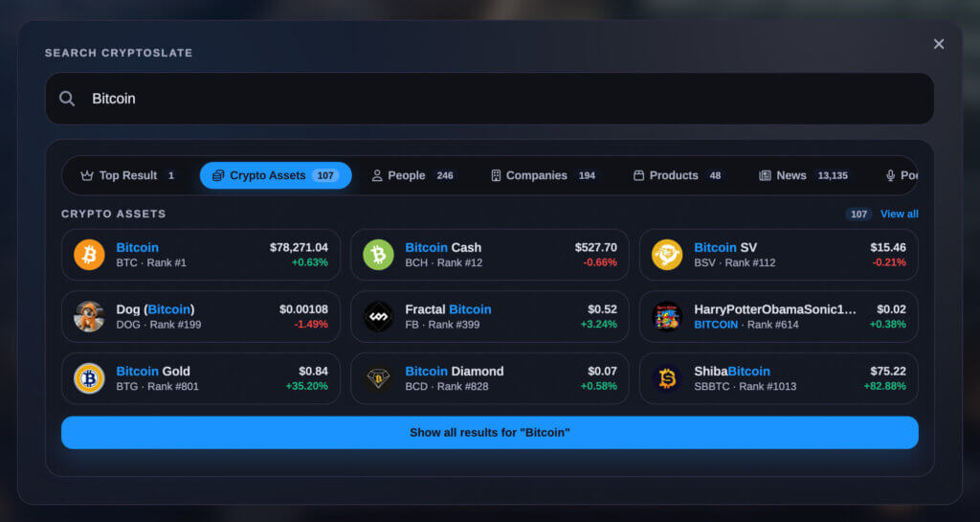Screen dimensions: 980x522
Task: Click the $527.70 Bitcoin Cash price
Action: coord(595,247)
